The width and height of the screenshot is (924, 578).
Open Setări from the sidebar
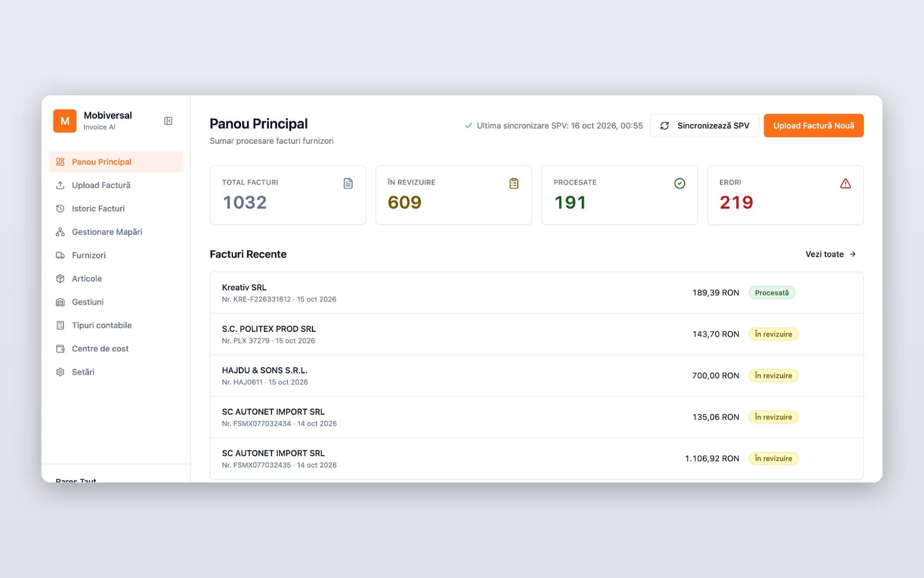(116, 372)
